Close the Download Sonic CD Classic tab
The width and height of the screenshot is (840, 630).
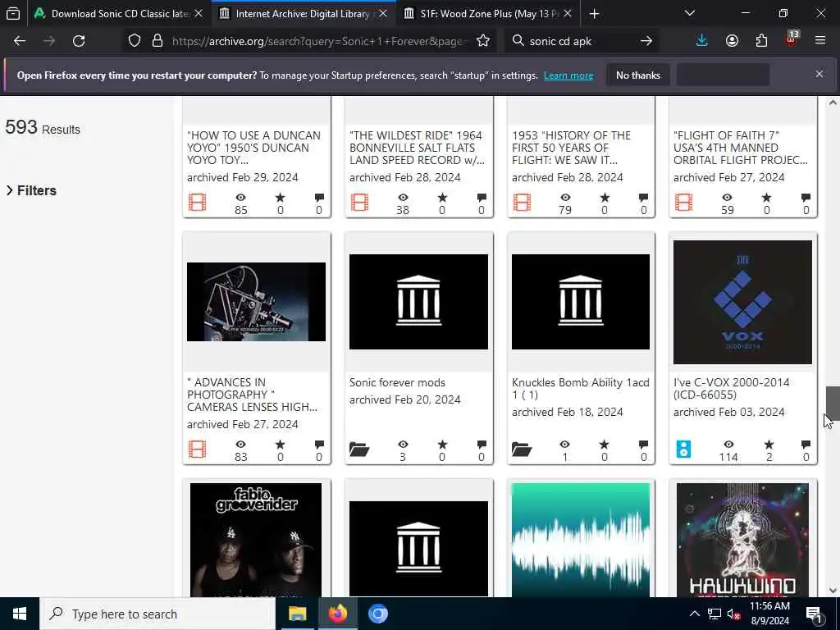tap(199, 13)
